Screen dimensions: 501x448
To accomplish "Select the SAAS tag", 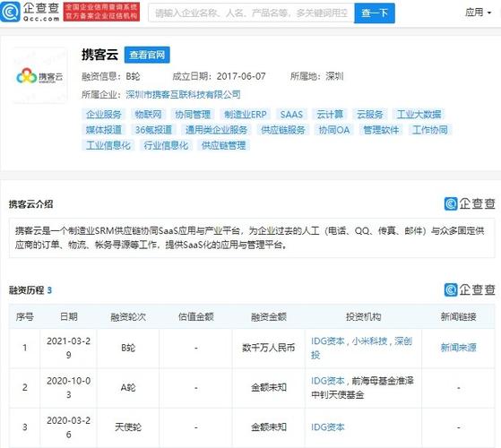I will 291,115.
